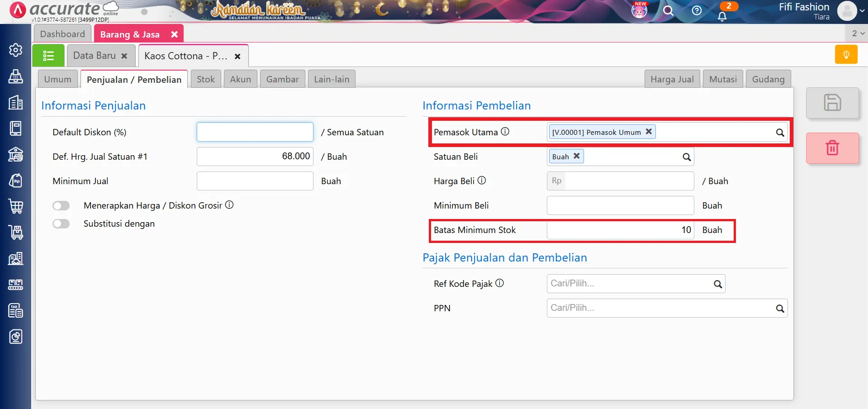Click the settings gear in sidebar
868x409 pixels.
tap(16, 50)
